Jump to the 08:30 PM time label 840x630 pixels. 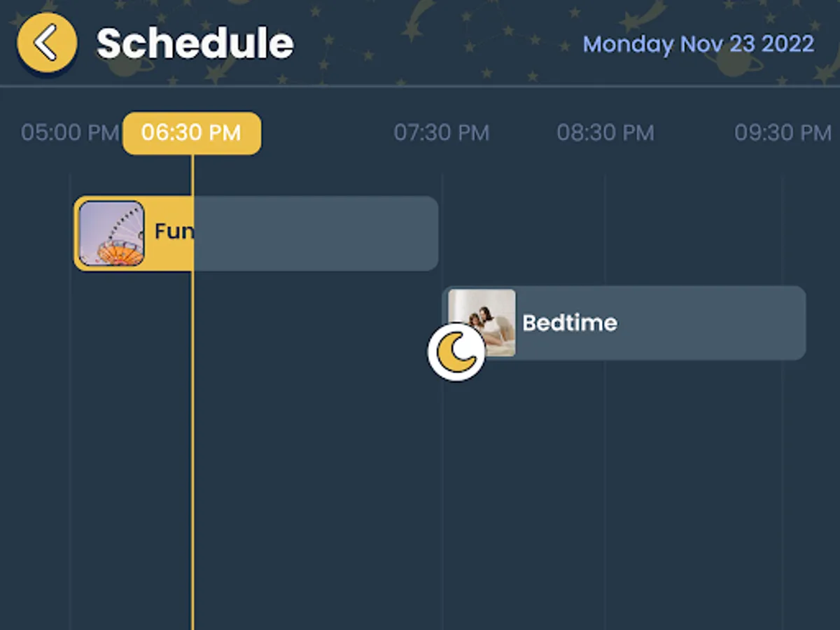tap(605, 133)
